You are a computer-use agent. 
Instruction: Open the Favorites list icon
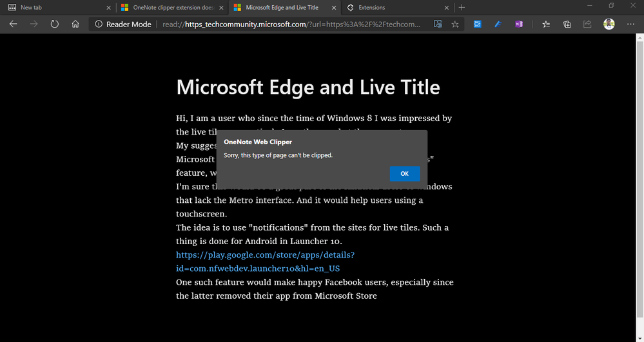click(x=546, y=24)
